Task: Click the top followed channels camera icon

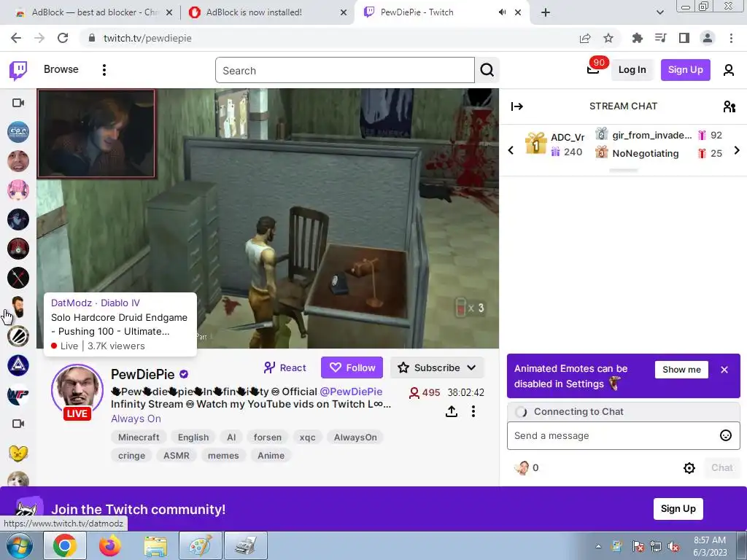Action: tap(18, 103)
